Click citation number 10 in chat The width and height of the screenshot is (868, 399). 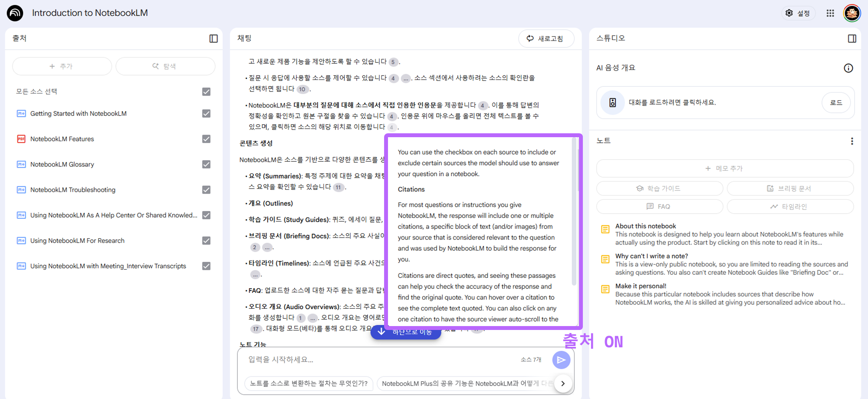[302, 89]
